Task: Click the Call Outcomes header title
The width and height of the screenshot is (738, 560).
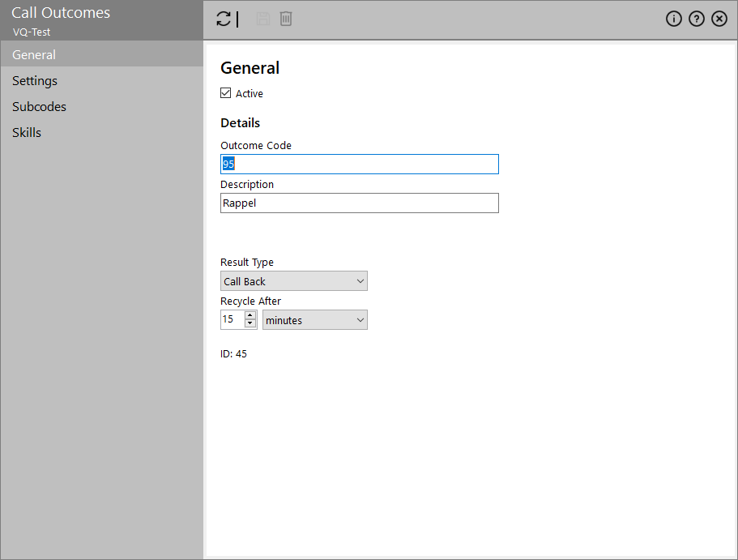Action: pos(61,13)
